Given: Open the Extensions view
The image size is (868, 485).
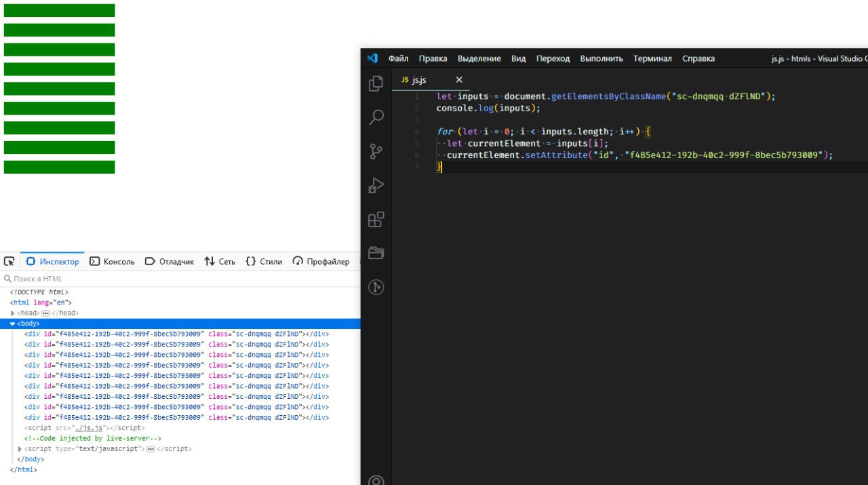Looking at the screenshot, I should (376, 220).
